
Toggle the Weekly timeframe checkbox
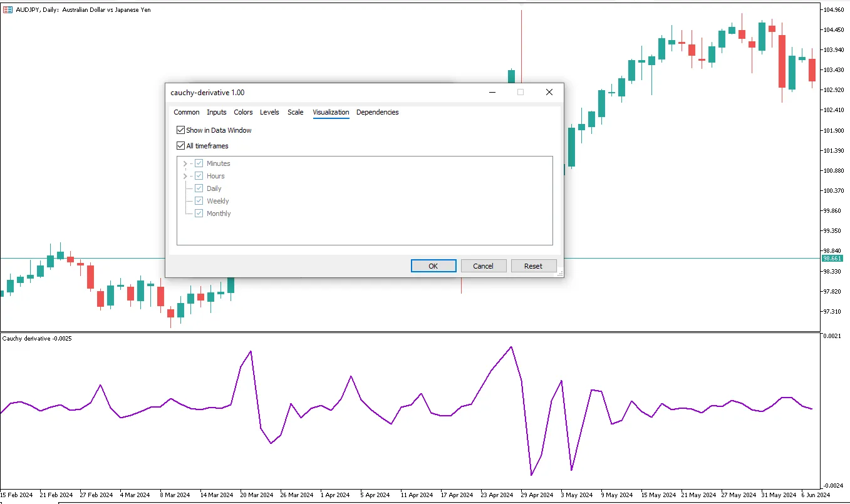(199, 201)
